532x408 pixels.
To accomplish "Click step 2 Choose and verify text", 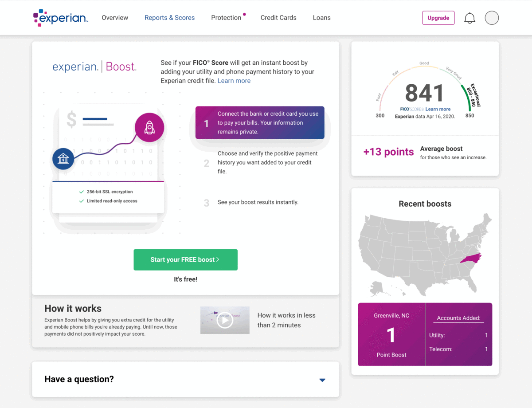I will pyautogui.click(x=268, y=162).
